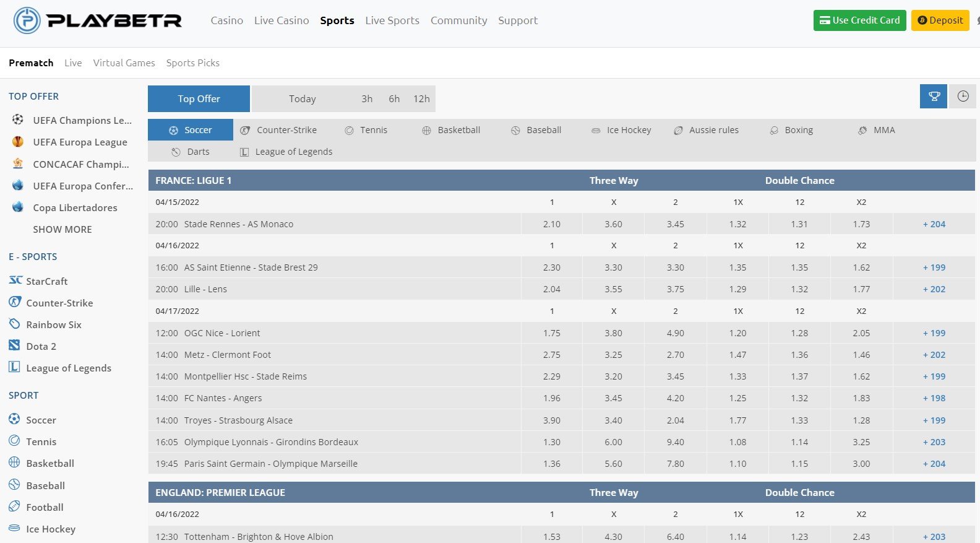Click Basketball icon in Sport sidebar

pyautogui.click(x=14, y=463)
